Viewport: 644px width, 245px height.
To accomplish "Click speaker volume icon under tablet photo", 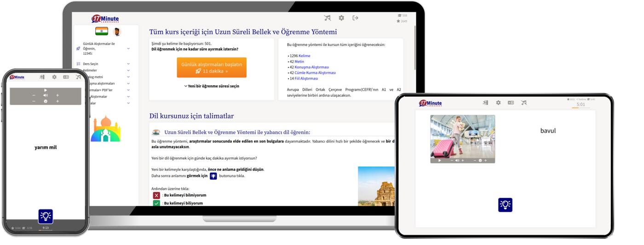I will coord(457,160).
